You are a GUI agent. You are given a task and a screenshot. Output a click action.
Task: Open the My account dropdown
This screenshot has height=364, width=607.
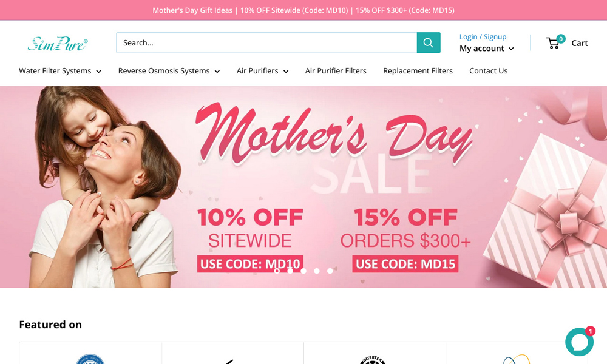487,49
